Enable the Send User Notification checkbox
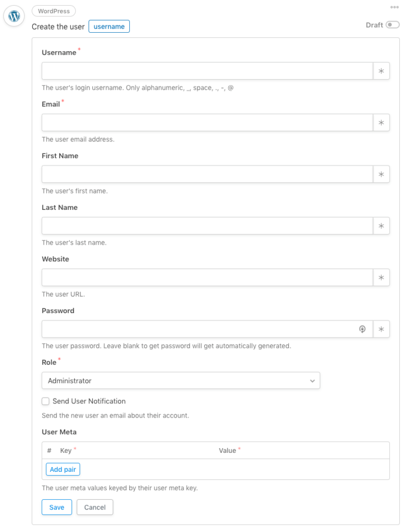The width and height of the screenshot is (405, 532). (45, 401)
